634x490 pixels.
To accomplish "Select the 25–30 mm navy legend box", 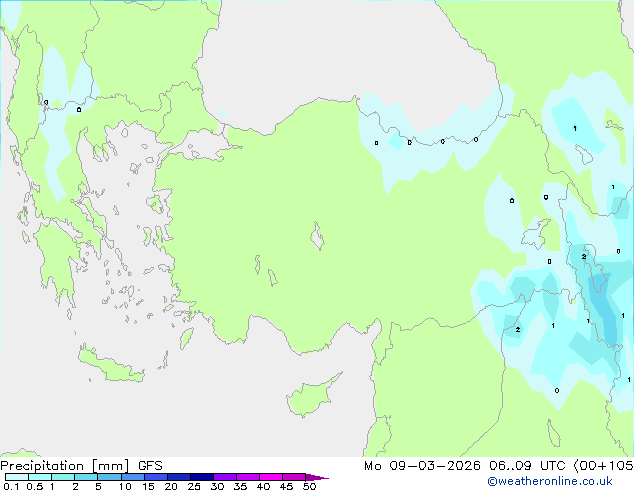I will [202, 477].
